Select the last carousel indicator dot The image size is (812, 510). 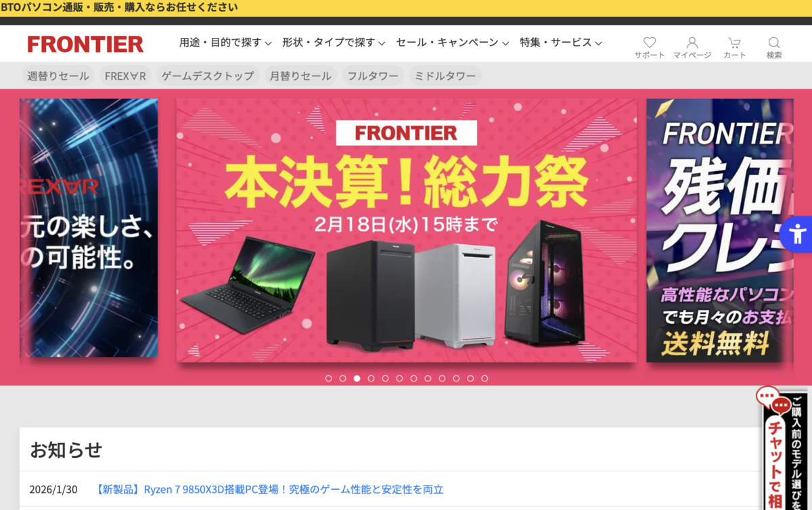point(484,378)
